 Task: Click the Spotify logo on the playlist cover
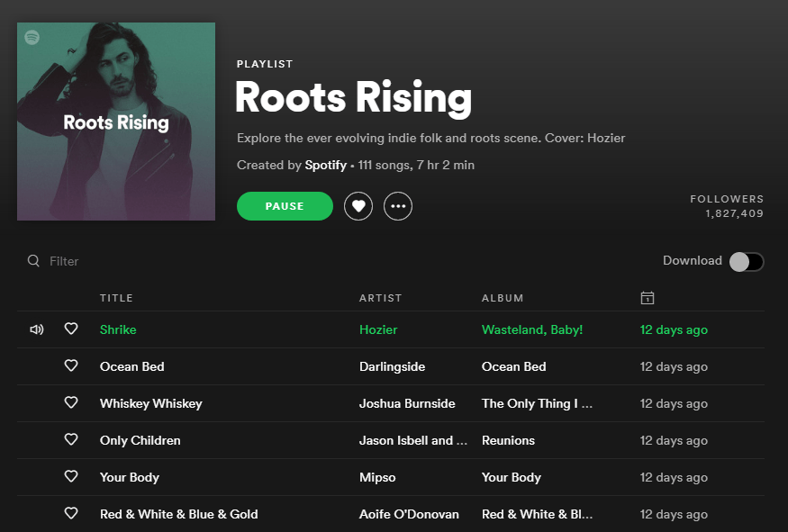pyautogui.click(x=33, y=38)
